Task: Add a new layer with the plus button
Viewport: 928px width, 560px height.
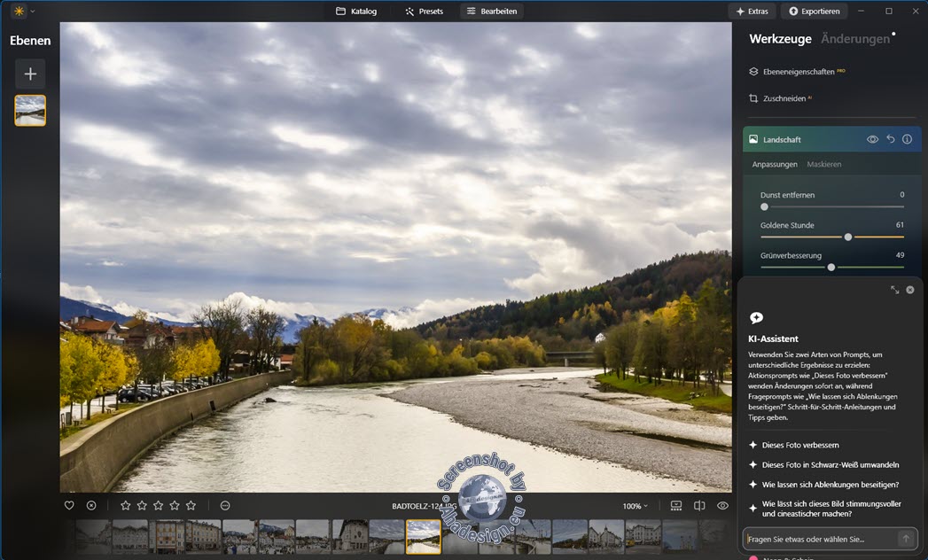Action: (29, 74)
